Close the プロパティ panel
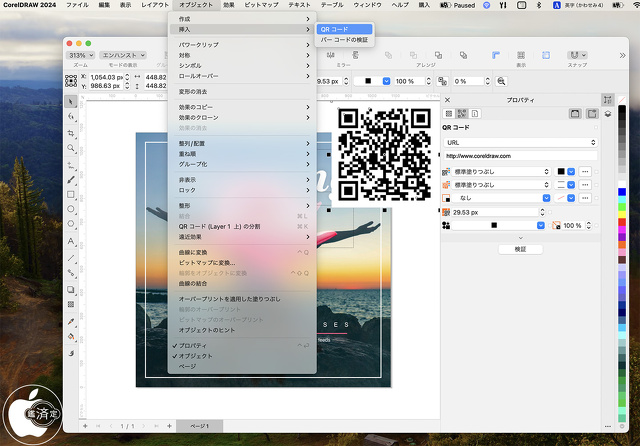This screenshot has width=640, height=446. tap(447, 100)
